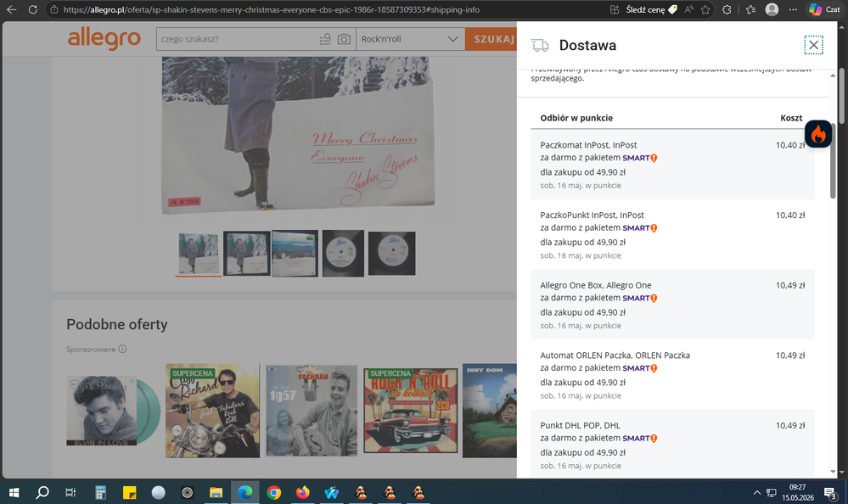Click the site info icon left of URL
The image size is (848, 504).
pos(53,9)
